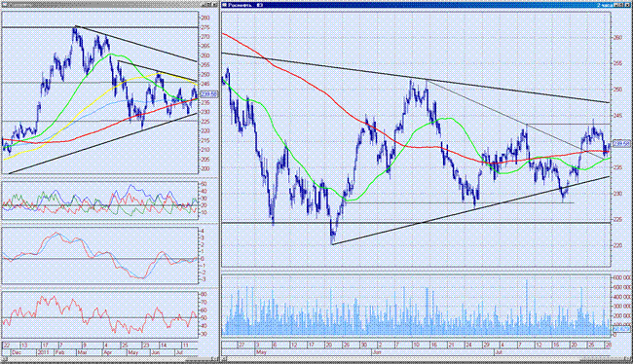
Task: Close the left daily chart window
Action: pyautogui.click(x=215, y=5)
